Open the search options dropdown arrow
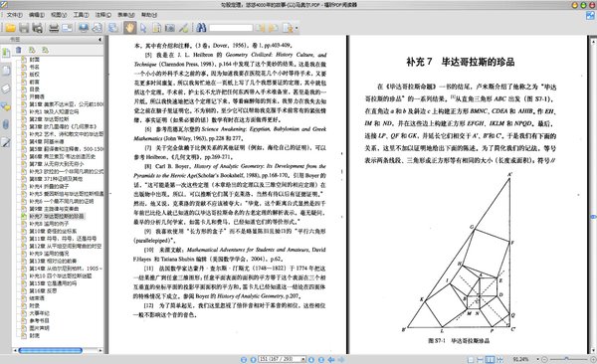Screen dimensions: 597x364 297,28
